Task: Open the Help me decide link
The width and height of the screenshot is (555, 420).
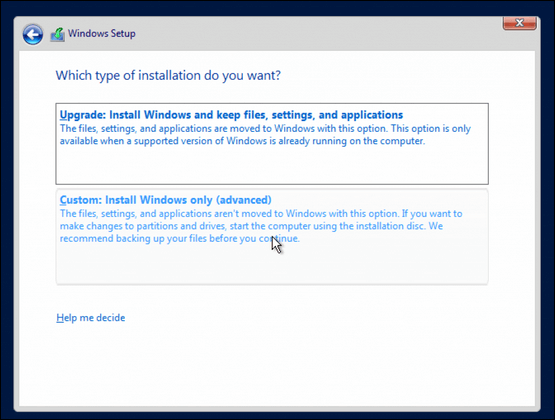Action: pyautogui.click(x=91, y=318)
